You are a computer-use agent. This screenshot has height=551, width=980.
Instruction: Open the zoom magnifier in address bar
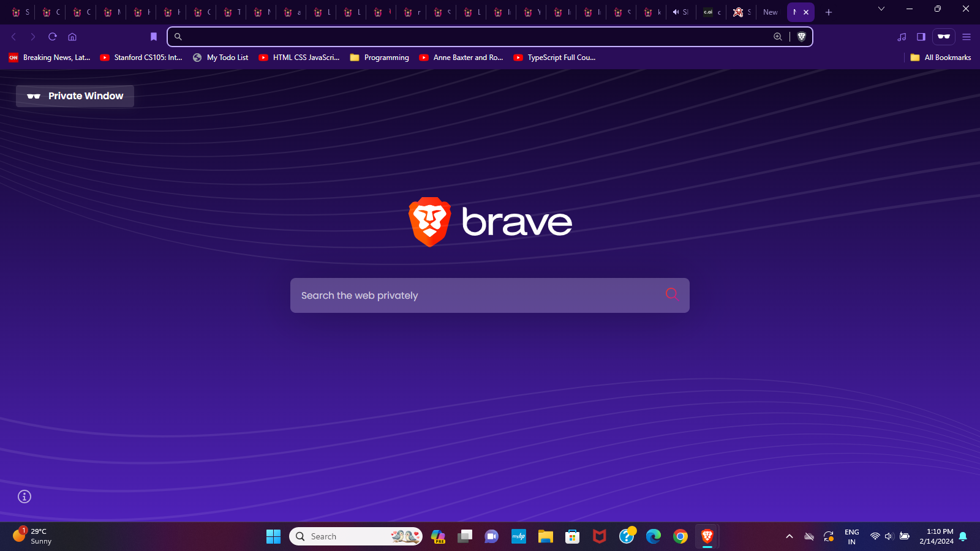pyautogui.click(x=778, y=37)
